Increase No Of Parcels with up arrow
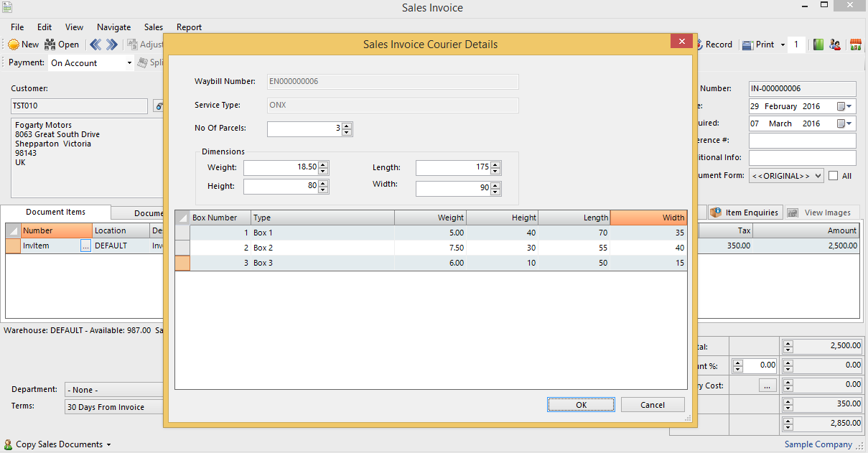The height and width of the screenshot is (453, 868). 347,126
